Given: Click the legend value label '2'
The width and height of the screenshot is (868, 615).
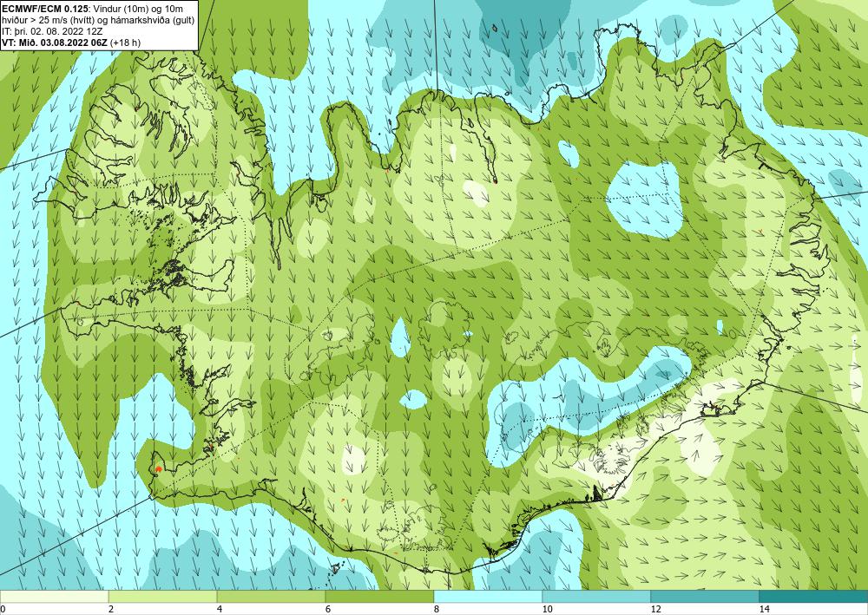Looking at the screenshot, I should [111, 610].
